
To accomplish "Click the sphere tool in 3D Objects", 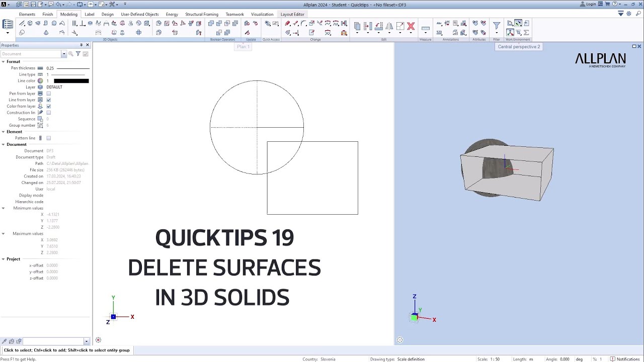I will (54, 23).
